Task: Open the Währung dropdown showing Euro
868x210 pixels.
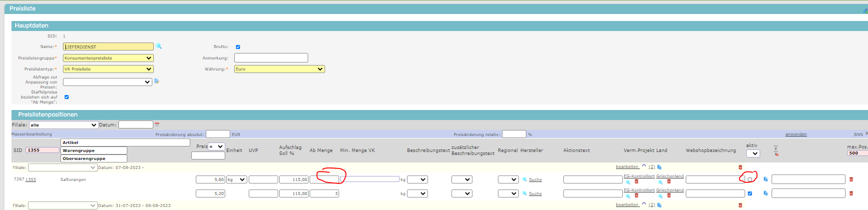Action: [x=279, y=69]
